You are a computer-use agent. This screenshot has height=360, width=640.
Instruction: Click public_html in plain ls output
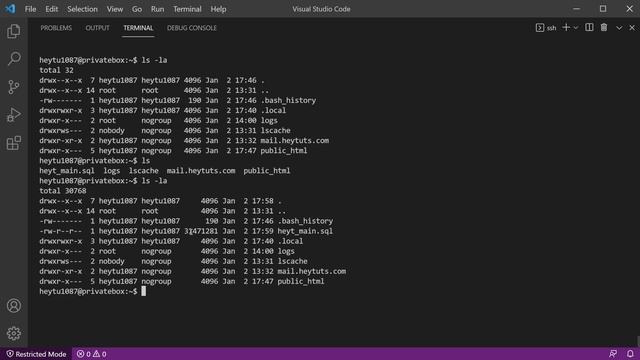click(x=267, y=171)
